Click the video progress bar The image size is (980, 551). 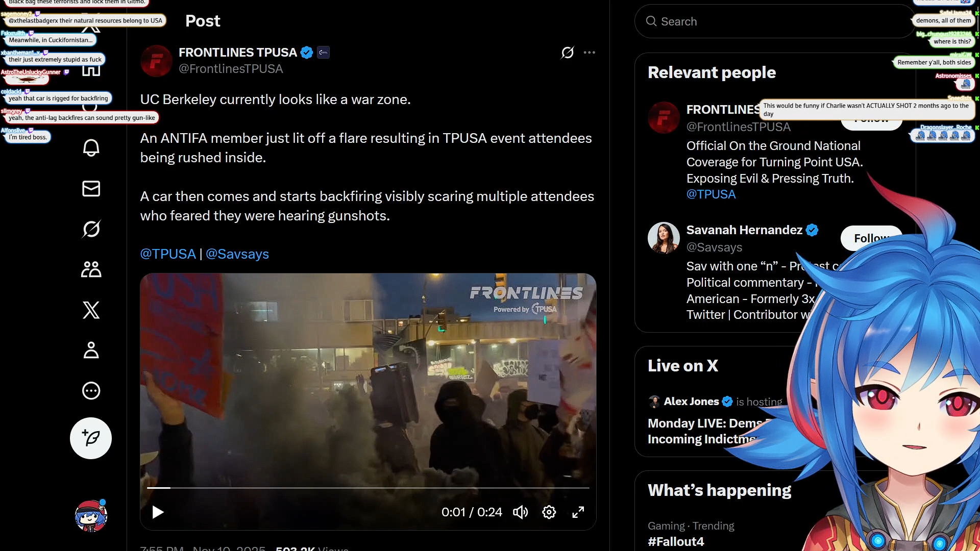click(367, 488)
